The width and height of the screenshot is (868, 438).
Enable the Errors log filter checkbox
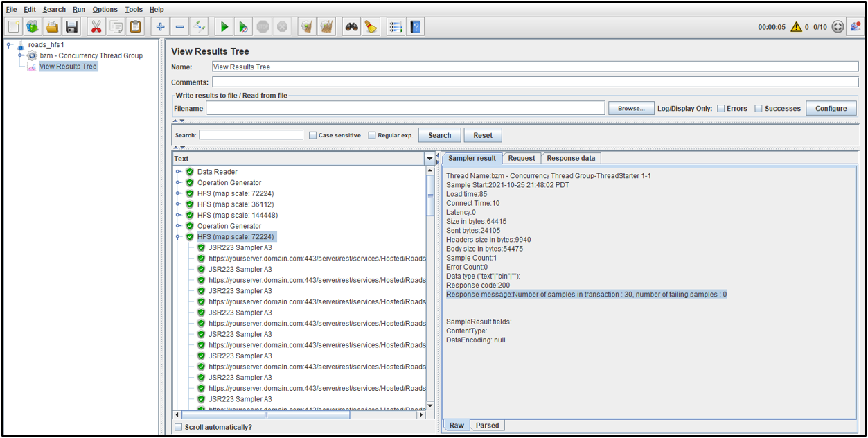[720, 108]
